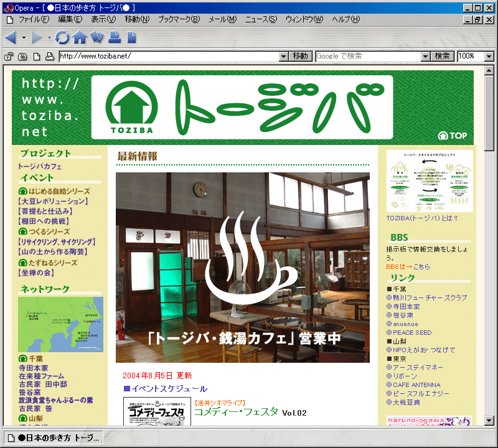This screenshot has width=498, height=448.
Task: Expand the Google search field dropdown
Action: click(x=426, y=57)
